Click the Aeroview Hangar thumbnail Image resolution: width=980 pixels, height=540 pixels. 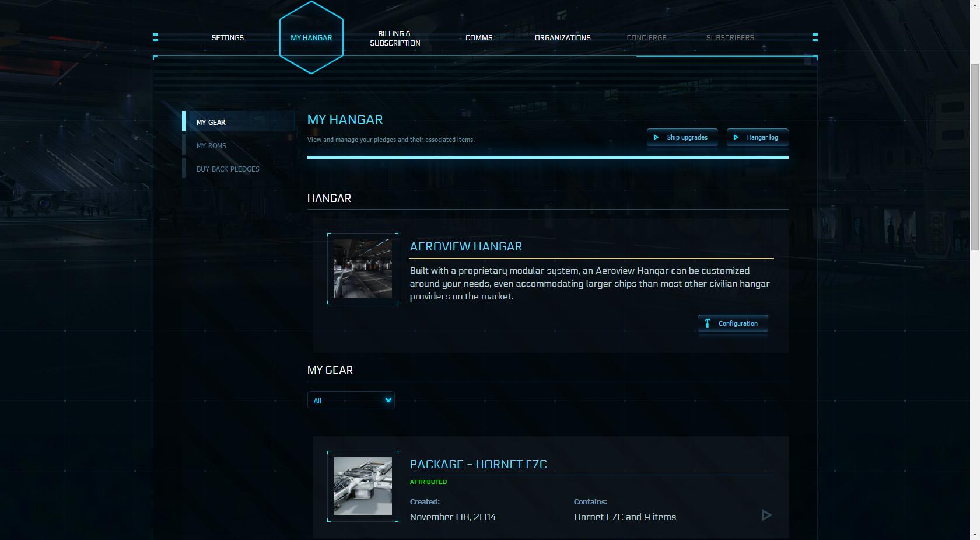click(x=363, y=269)
